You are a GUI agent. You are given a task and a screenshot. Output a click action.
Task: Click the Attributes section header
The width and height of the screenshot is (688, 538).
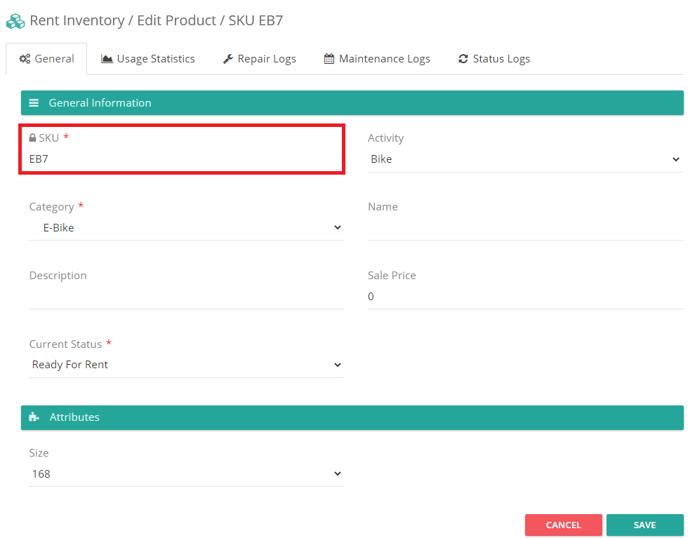coord(352,417)
